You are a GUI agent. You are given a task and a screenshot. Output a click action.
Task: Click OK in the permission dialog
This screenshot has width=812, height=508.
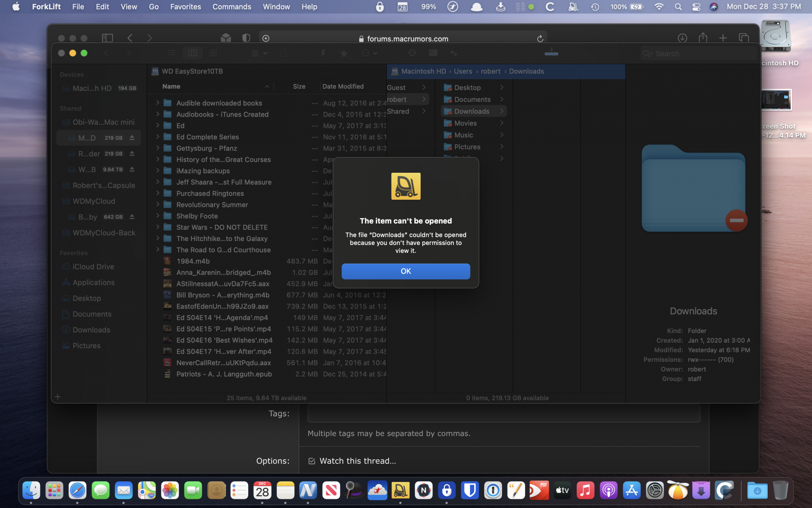406,271
